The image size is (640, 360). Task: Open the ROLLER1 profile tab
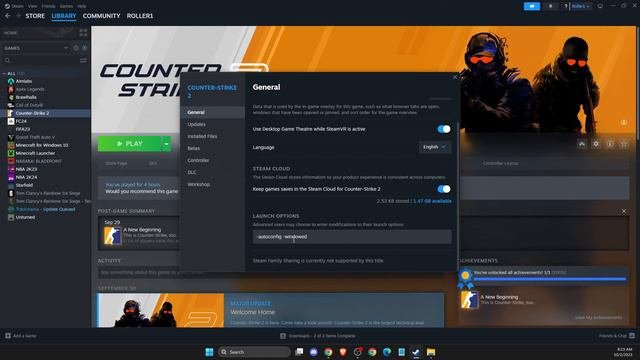(140, 16)
